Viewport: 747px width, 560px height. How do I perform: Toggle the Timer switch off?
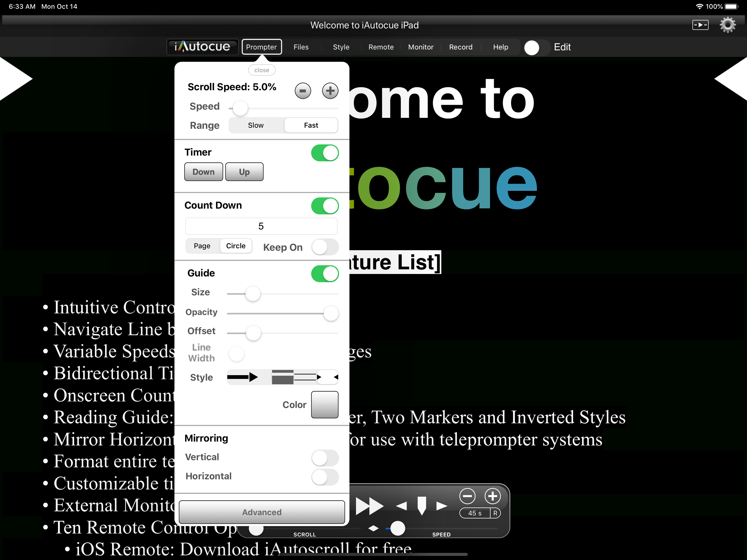(x=325, y=153)
